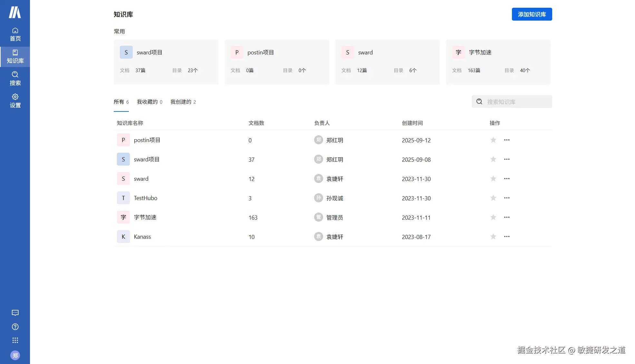
Task: Click the user avatar 郑 at bottom
Action: coord(15,355)
